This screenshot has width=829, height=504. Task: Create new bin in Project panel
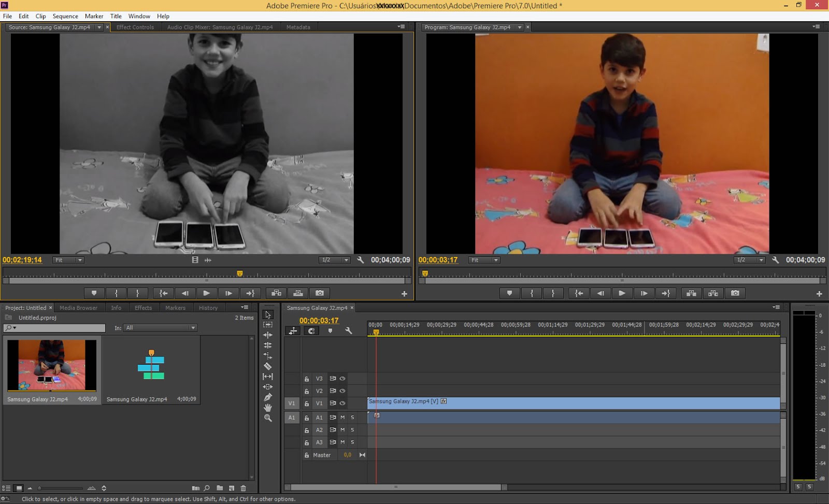220,488
